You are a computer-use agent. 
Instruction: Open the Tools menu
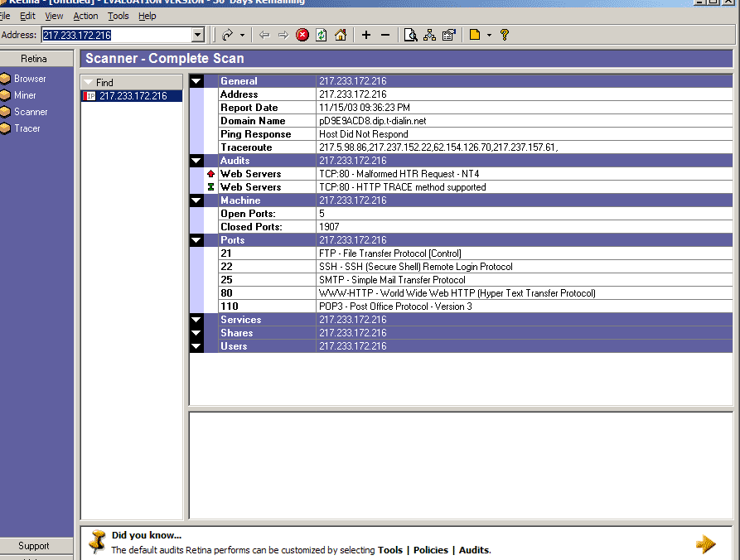[118, 16]
